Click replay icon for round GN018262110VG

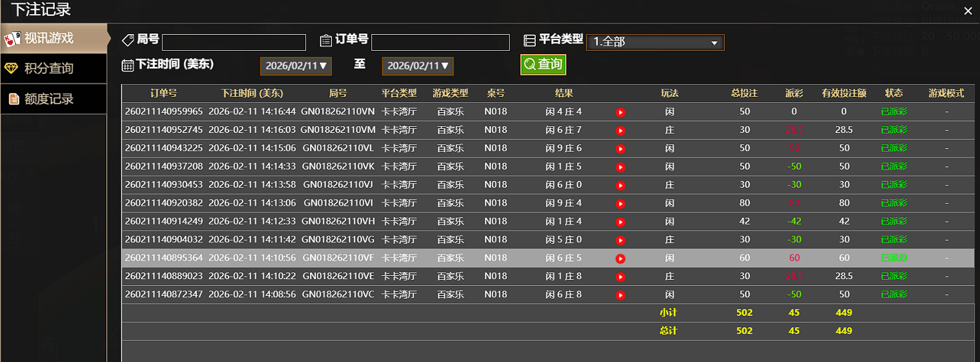click(620, 240)
